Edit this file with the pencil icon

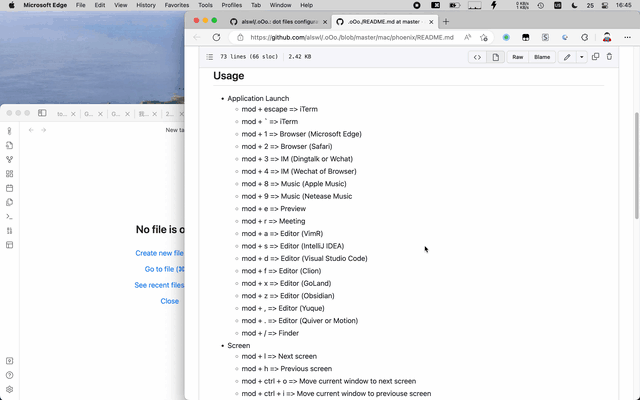tap(567, 57)
